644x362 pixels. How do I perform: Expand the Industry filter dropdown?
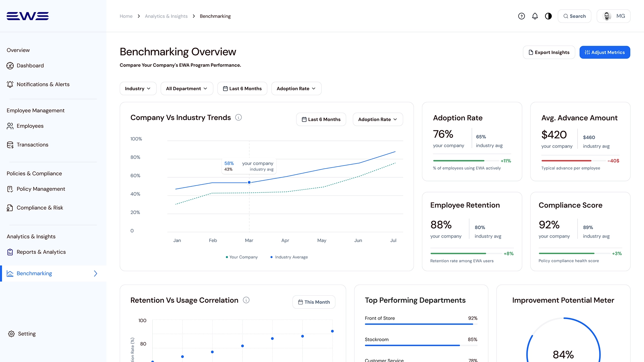138,88
